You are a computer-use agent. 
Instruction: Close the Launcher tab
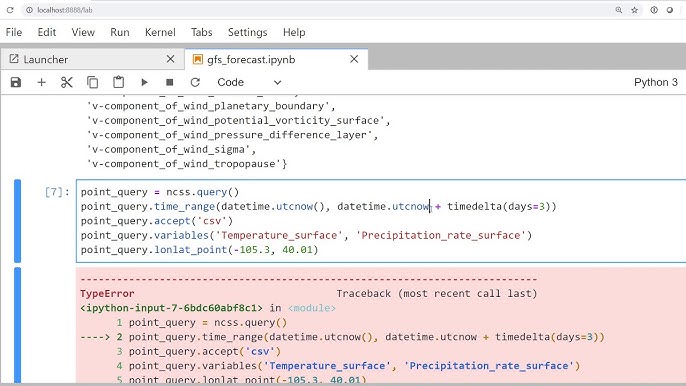[x=171, y=59]
